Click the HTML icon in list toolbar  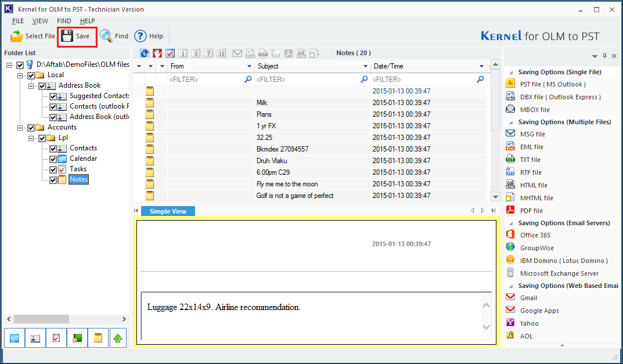pos(301,53)
